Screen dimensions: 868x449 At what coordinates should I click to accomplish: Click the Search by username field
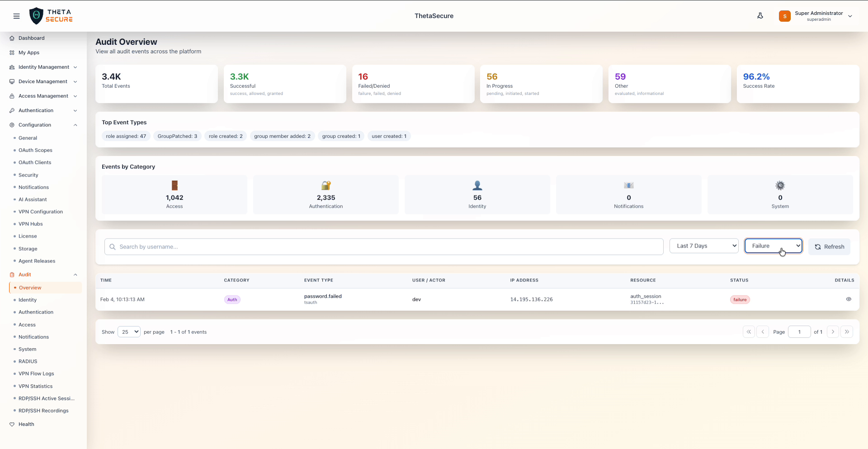[383, 247]
